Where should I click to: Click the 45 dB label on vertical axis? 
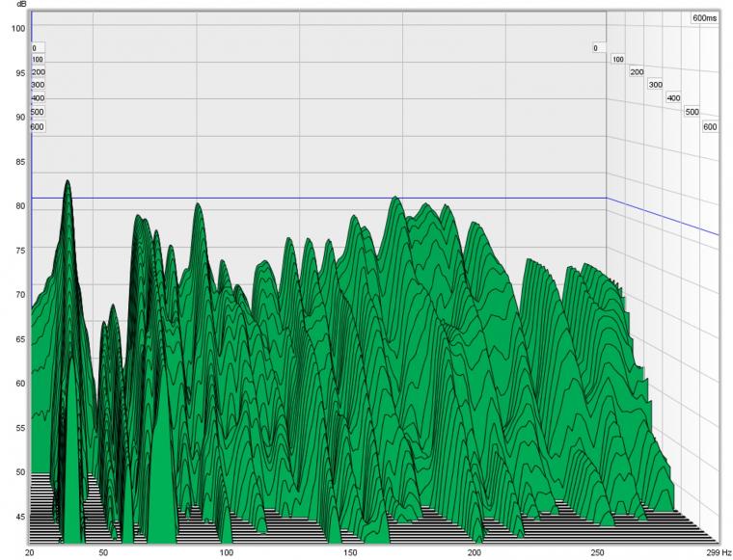tap(20, 517)
